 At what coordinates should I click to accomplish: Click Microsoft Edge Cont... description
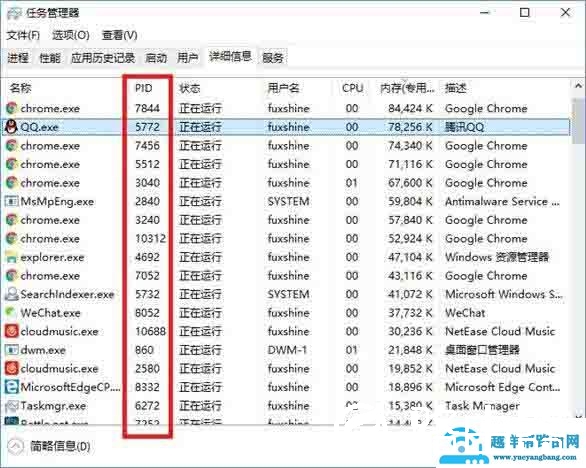coord(503,387)
